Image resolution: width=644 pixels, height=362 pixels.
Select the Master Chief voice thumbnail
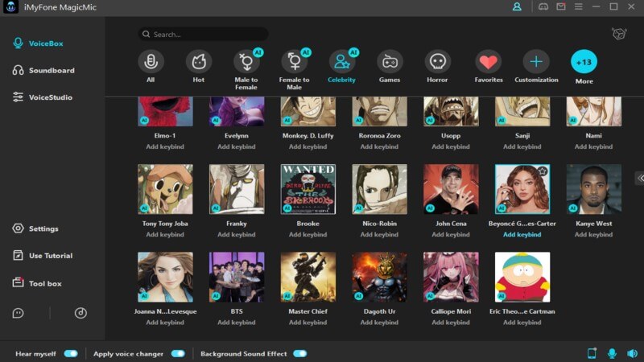[308, 277]
